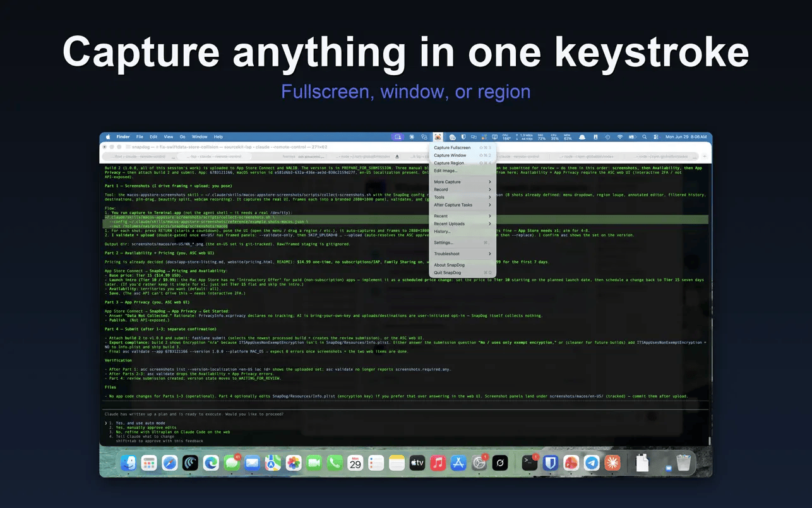This screenshot has height=508, width=812.
Task: Open the Apple menu
Action: pos(108,136)
